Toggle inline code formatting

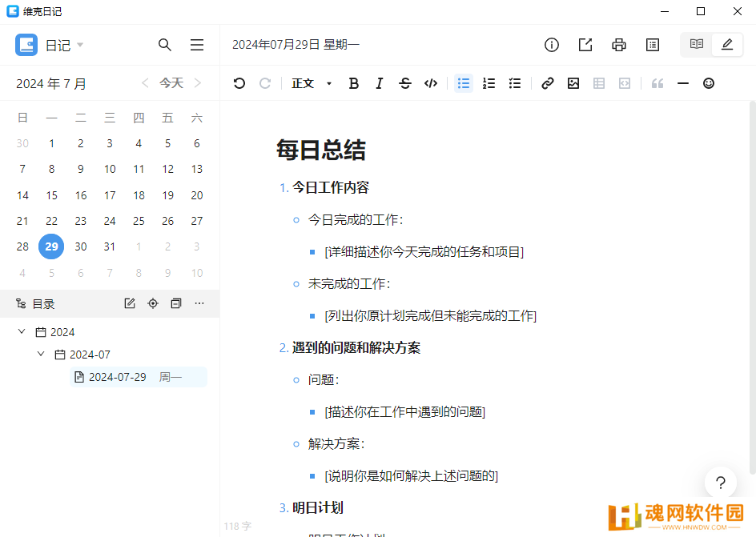coord(431,83)
